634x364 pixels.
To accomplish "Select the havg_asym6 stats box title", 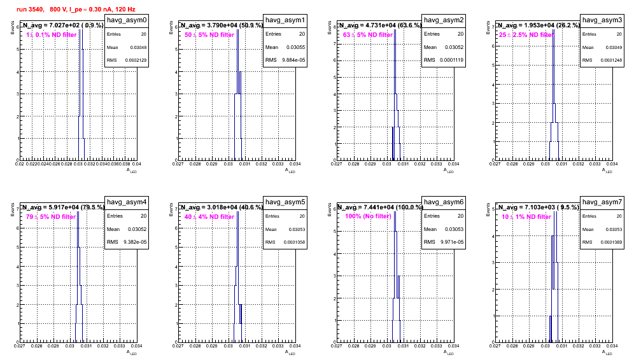I will point(444,202).
